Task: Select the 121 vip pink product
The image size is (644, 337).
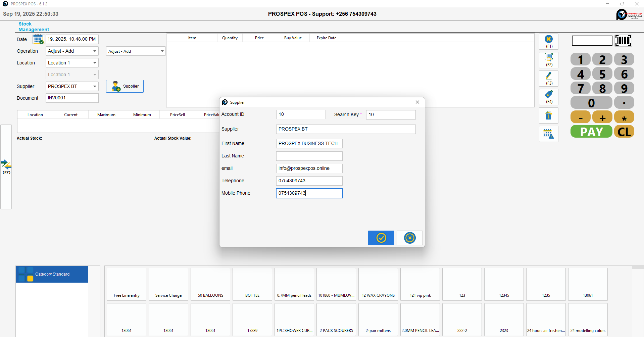Action: [420, 284]
